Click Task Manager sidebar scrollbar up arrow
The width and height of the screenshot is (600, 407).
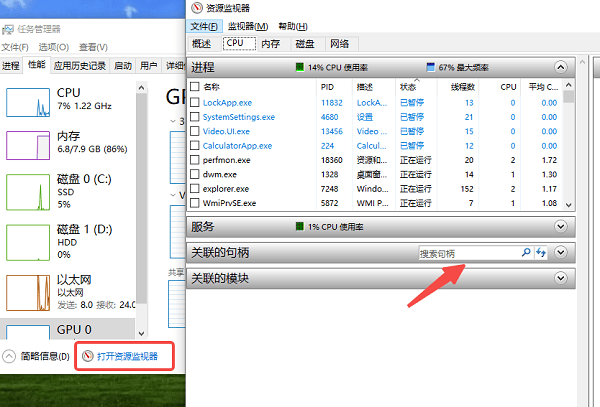pyautogui.click(x=141, y=88)
